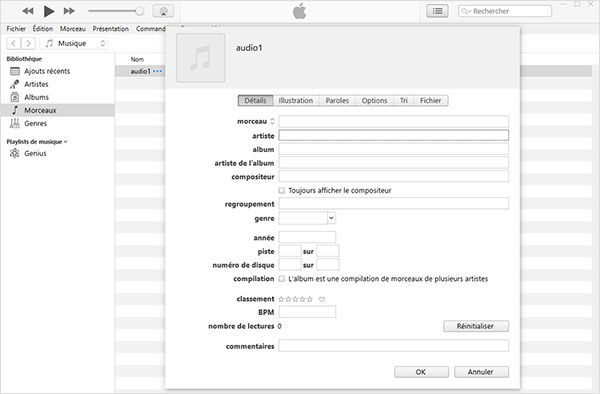Open the Morceau menu
The width and height of the screenshot is (600, 394).
[x=73, y=29]
